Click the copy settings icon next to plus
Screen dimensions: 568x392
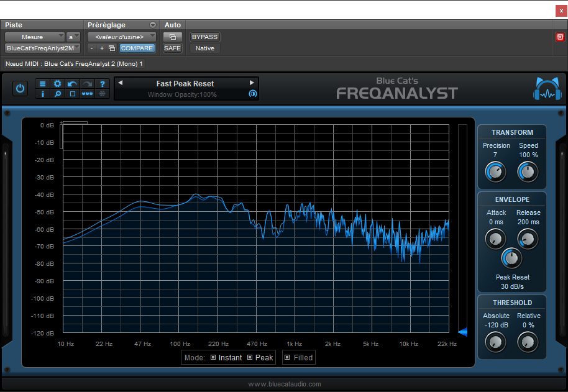(112, 48)
